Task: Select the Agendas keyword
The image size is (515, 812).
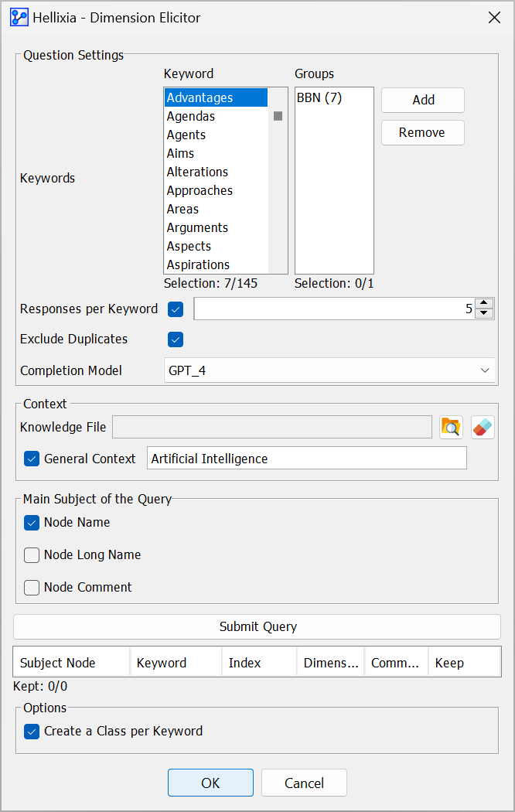Action: (x=191, y=117)
